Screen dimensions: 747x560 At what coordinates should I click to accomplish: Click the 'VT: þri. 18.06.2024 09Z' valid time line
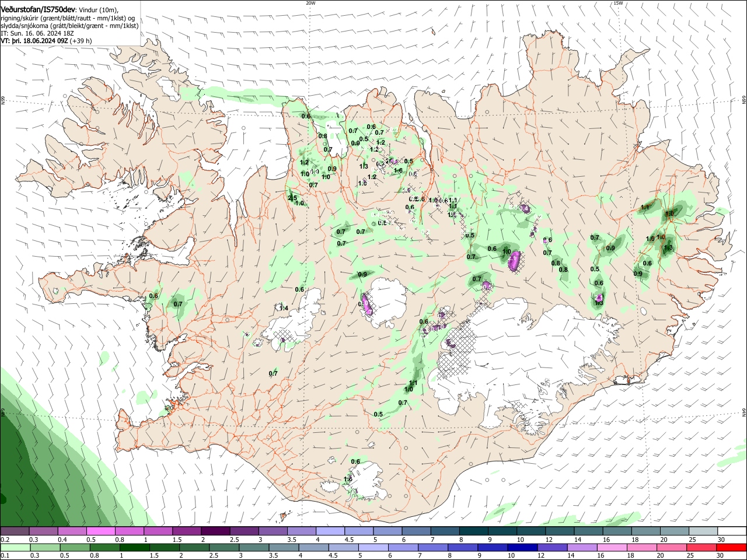[x=46, y=41]
